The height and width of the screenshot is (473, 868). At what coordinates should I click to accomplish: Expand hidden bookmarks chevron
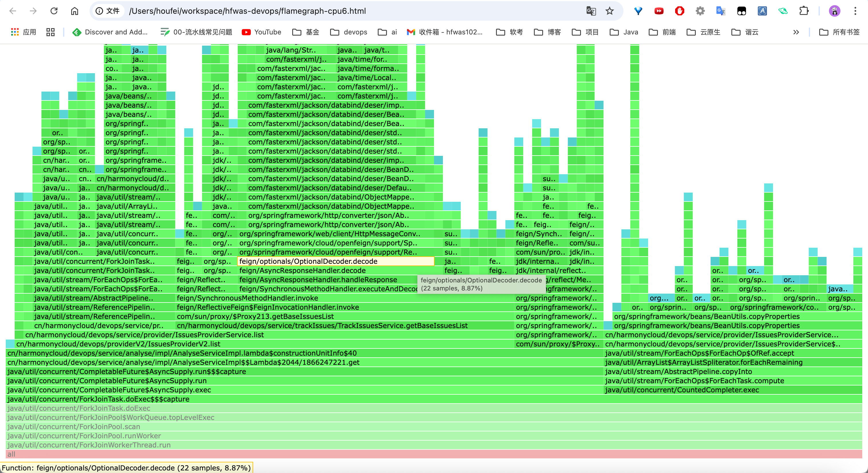click(796, 32)
